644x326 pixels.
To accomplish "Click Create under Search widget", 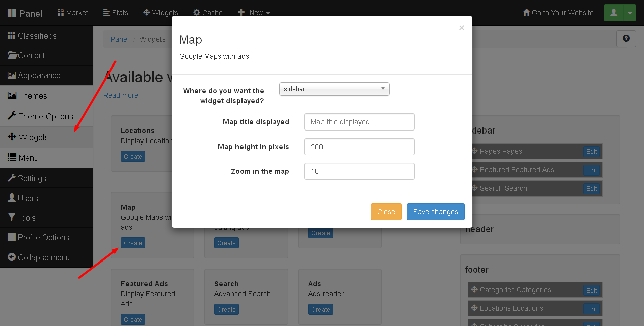I will (226, 309).
